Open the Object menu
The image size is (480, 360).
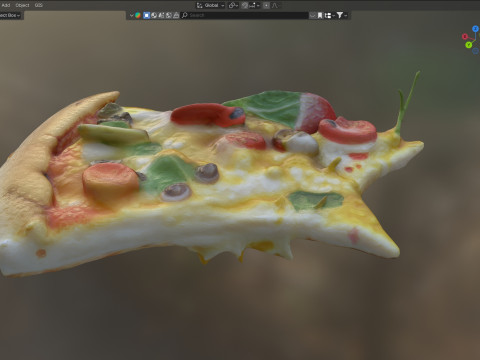pyautogui.click(x=22, y=5)
